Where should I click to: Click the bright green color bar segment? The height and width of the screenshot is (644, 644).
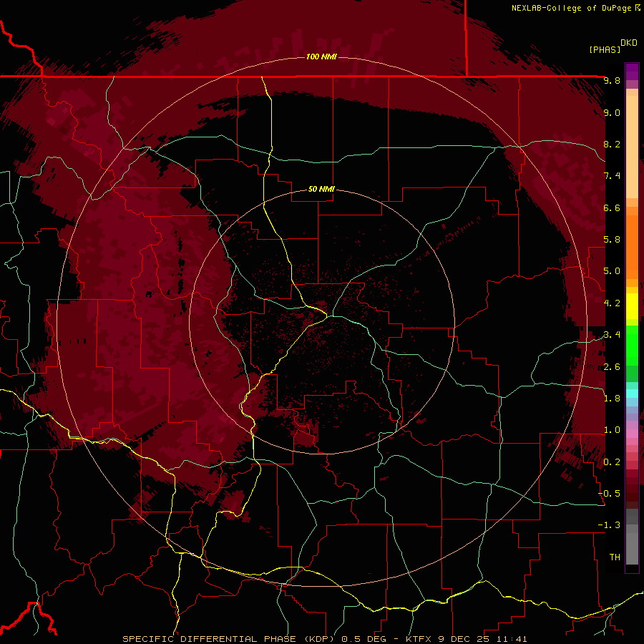point(632,345)
